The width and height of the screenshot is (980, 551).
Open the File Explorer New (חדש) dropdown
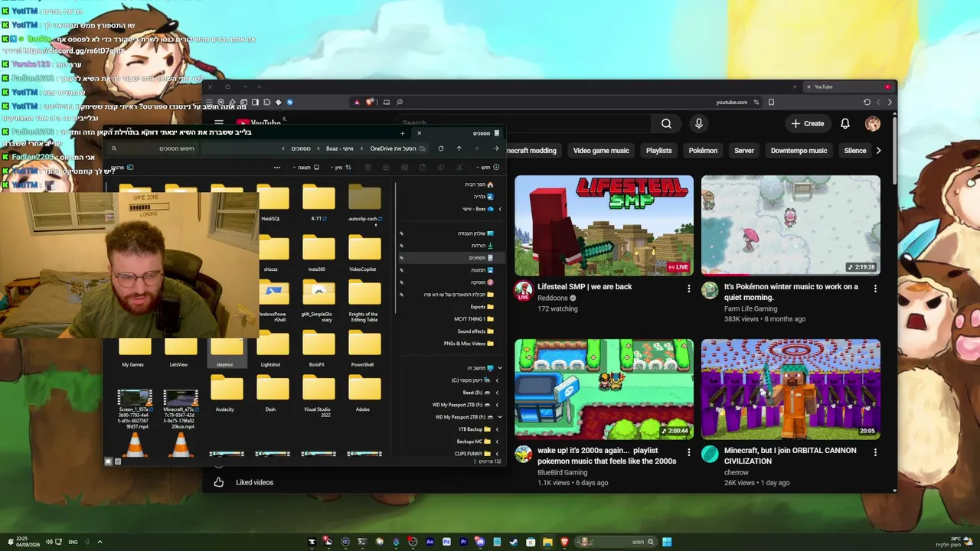coord(487,168)
